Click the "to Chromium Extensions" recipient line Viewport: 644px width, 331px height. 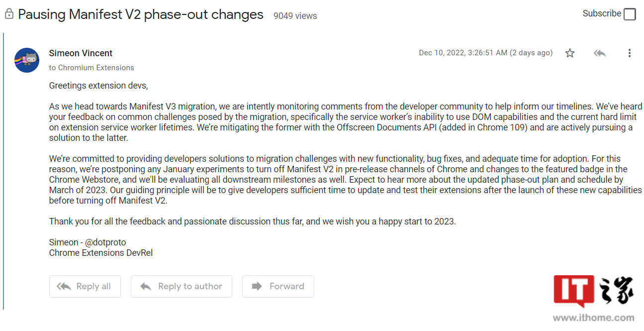(x=92, y=68)
